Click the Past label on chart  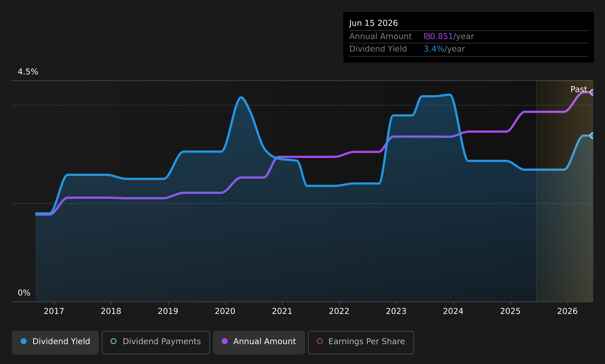click(x=578, y=90)
